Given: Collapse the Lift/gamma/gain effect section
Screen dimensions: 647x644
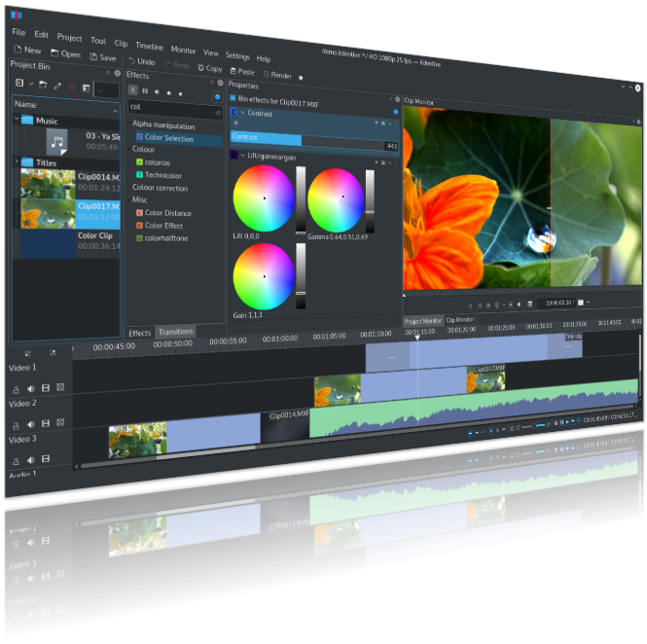Looking at the screenshot, I should tap(242, 155).
